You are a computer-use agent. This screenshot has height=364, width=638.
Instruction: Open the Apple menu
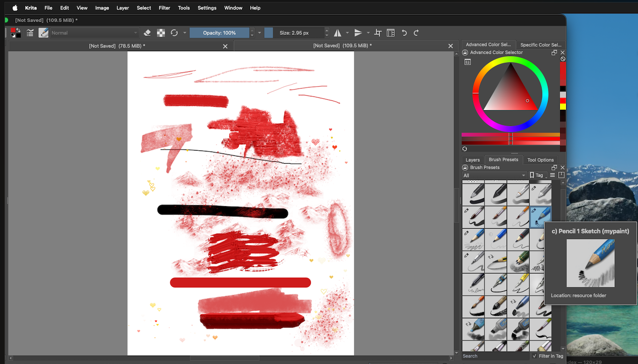point(15,8)
